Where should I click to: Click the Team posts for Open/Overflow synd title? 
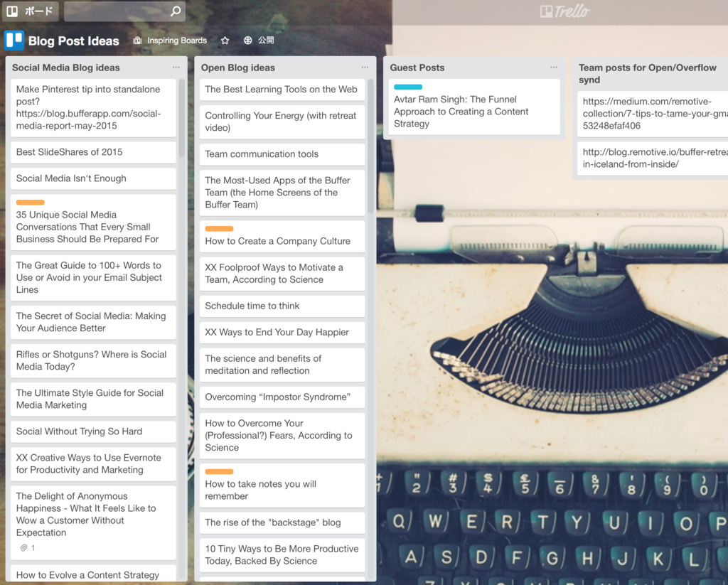(647, 73)
